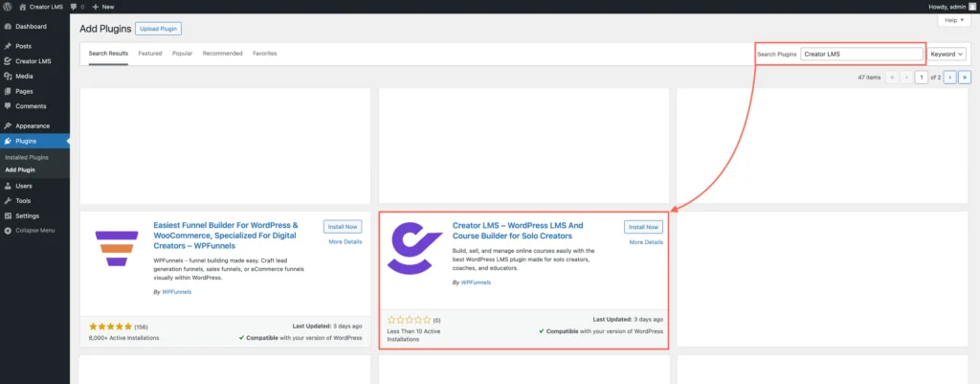Open the Installed Plugins submenu
This screenshot has width=980, height=384.
pos(26,158)
